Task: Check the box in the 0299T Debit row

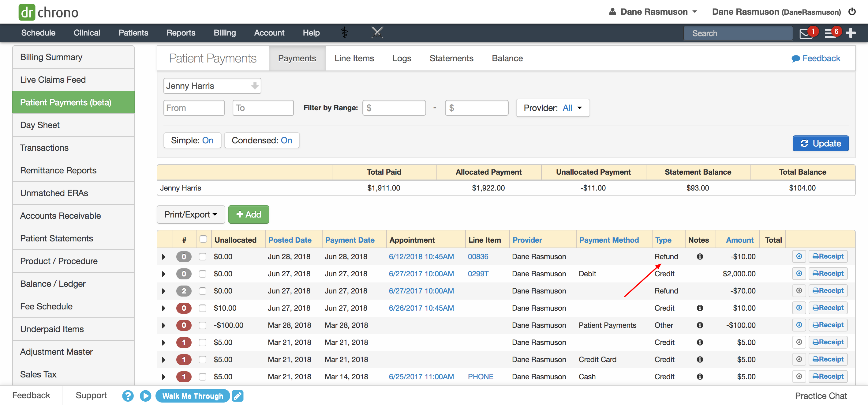Action: pyautogui.click(x=203, y=274)
